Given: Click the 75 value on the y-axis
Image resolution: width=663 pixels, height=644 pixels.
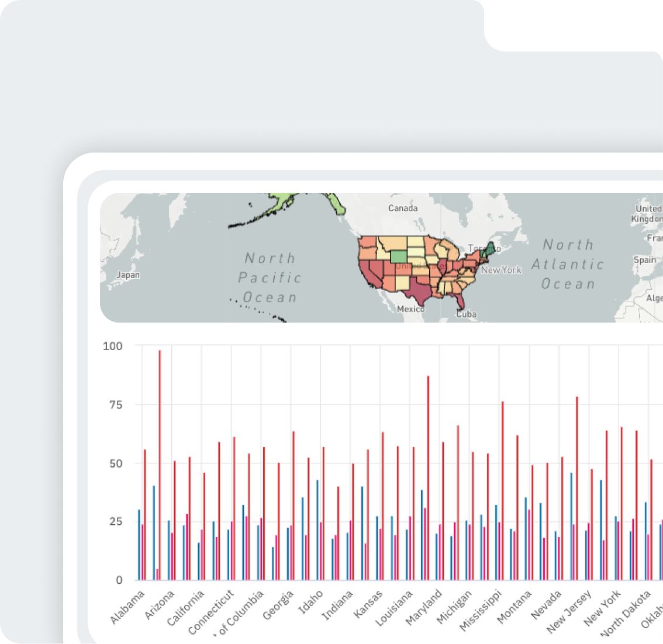Looking at the screenshot, I should (115, 405).
